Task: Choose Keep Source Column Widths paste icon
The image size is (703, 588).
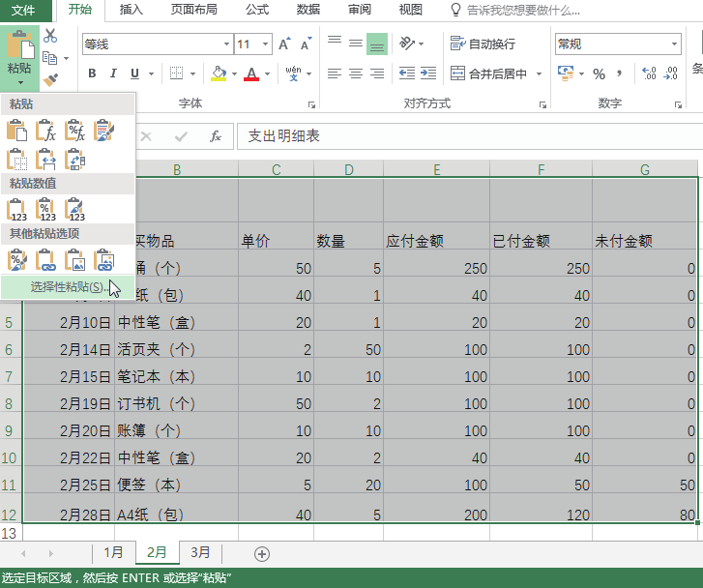Action: pos(45,160)
